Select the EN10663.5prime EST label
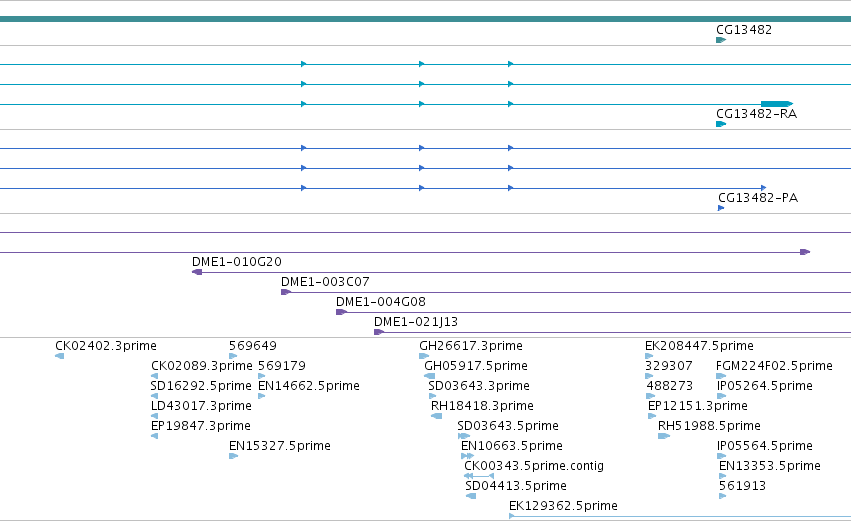Image resolution: width=851 pixels, height=521 pixels. click(511, 446)
